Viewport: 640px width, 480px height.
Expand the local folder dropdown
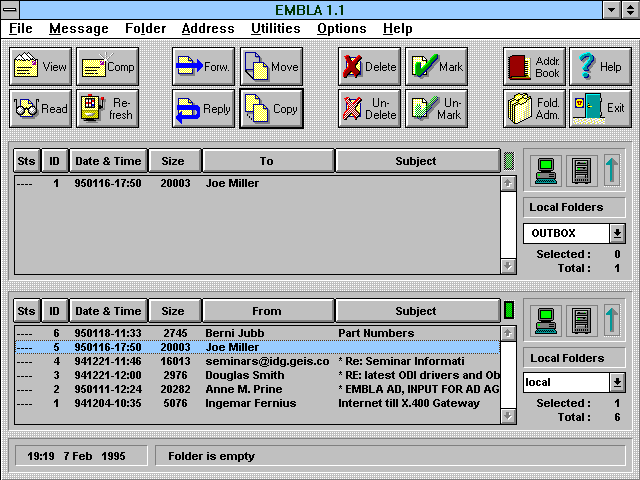click(617, 382)
